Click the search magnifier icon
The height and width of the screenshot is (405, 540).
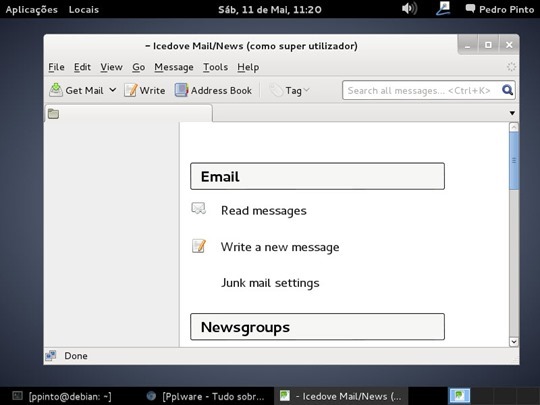[507, 90]
